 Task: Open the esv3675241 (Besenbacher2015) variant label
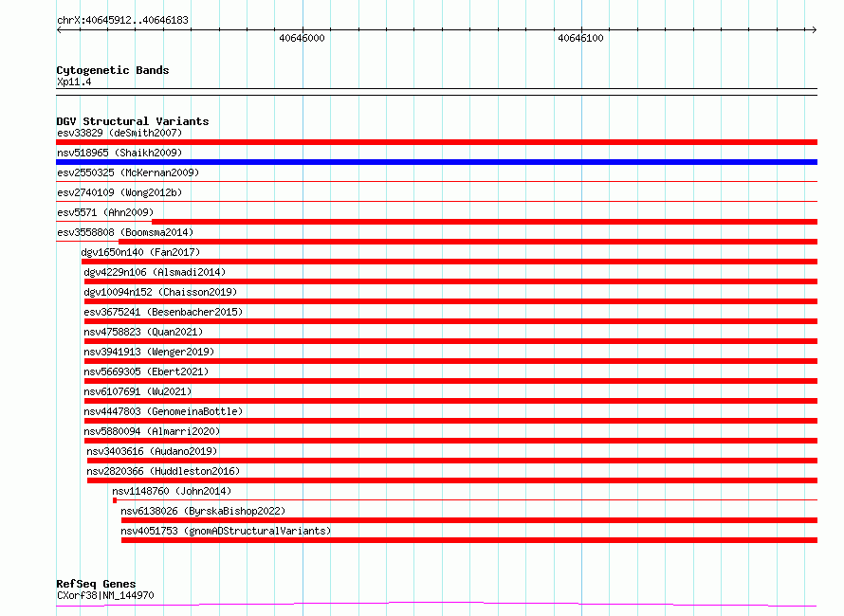[163, 312]
